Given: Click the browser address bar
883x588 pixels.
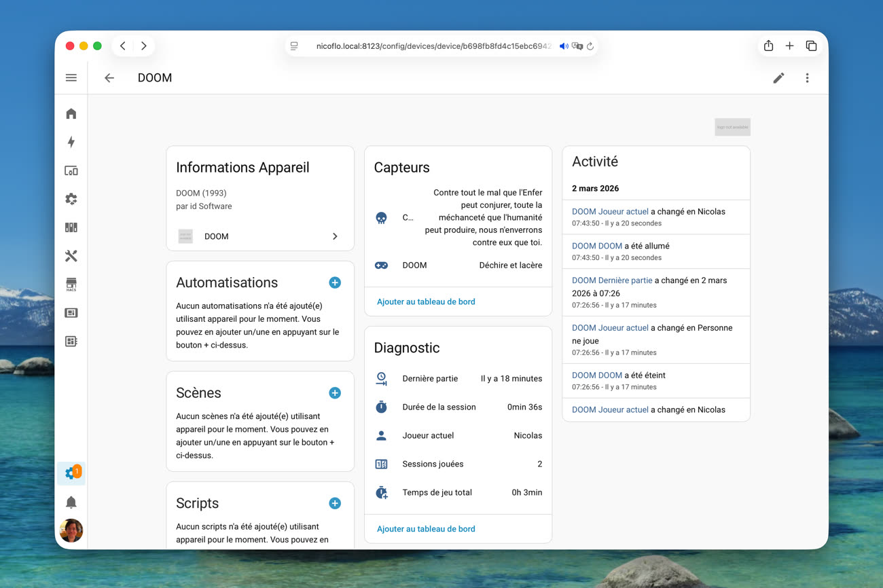Looking at the screenshot, I should click(433, 46).
